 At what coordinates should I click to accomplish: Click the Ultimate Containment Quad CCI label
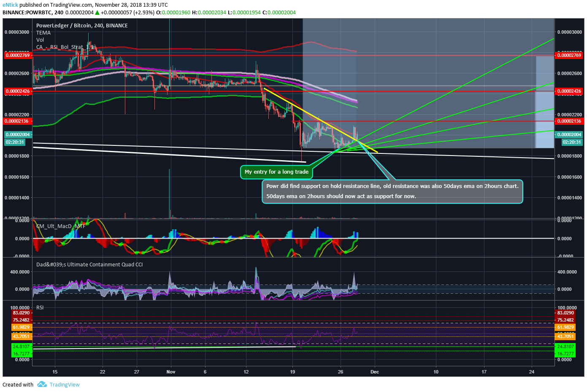89,265
